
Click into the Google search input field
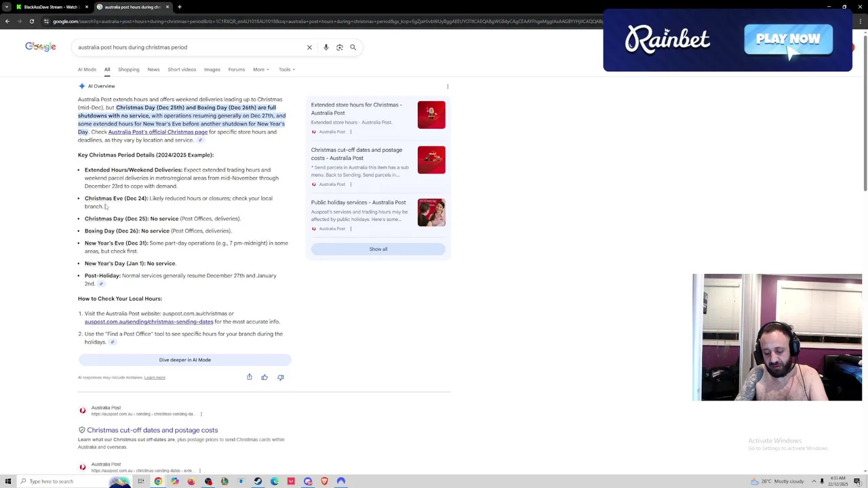(190, 47)
